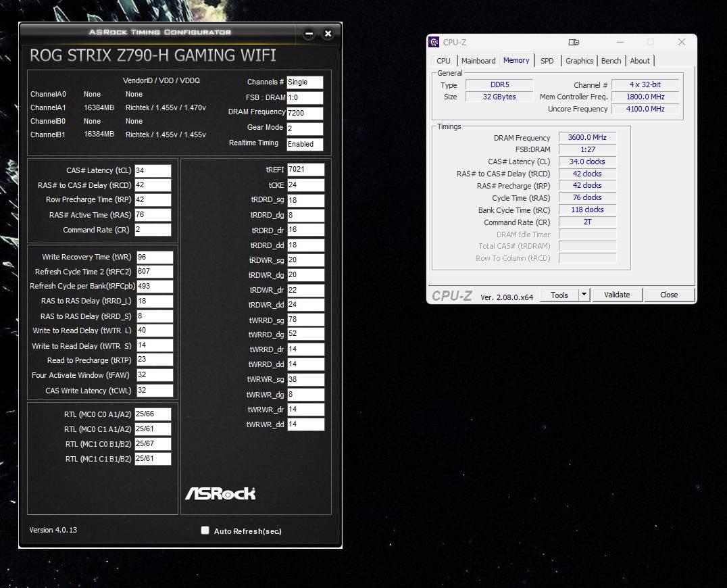Viewport: 727px width, 588px height.
Task: Click the Tools button in CPU-Z
Action: coord(559,295)
